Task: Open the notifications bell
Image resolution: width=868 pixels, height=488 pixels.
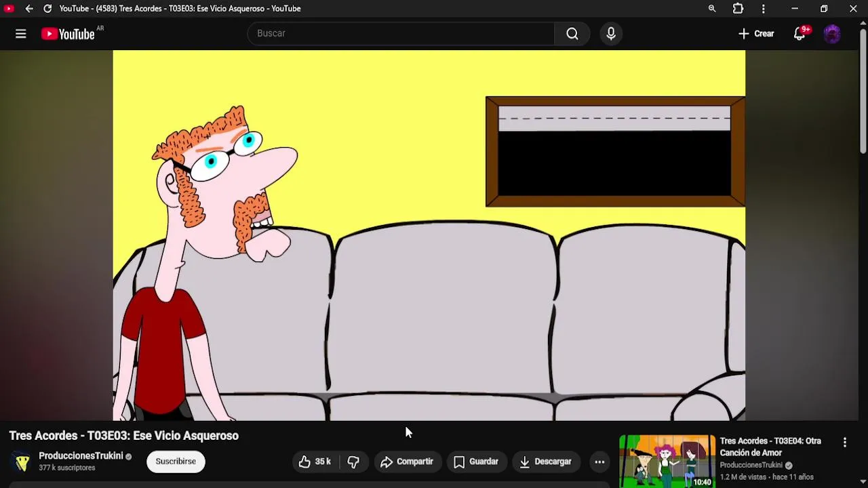Action: (800, 34)
